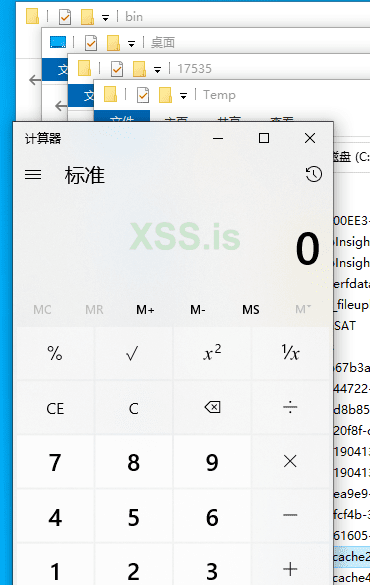Open the calculator navigation hamburger menu
Screen dimensions: 370x585
33,175
